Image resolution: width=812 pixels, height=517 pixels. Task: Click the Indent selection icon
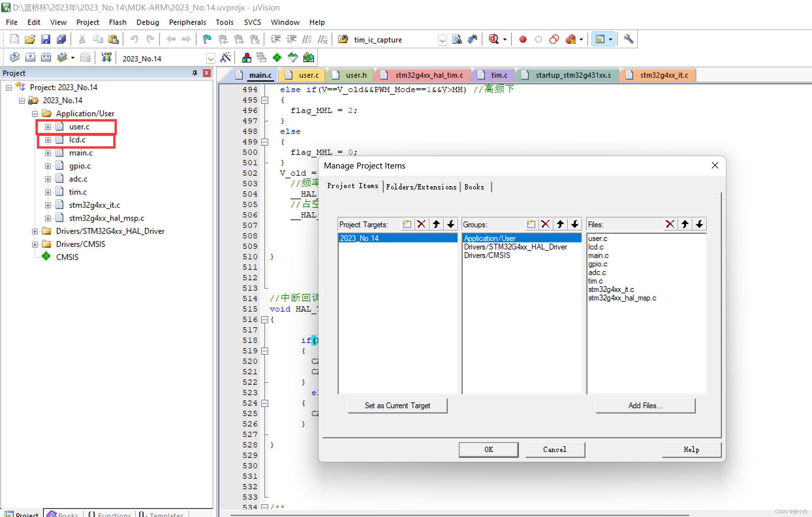(x=276, y=40)
